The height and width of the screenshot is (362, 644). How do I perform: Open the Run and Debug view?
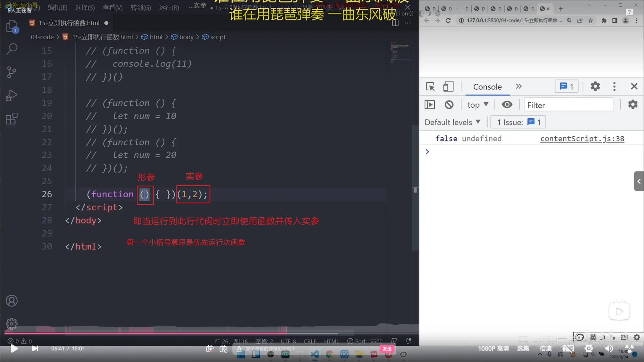pyautogui.click(x=12, y=96)
